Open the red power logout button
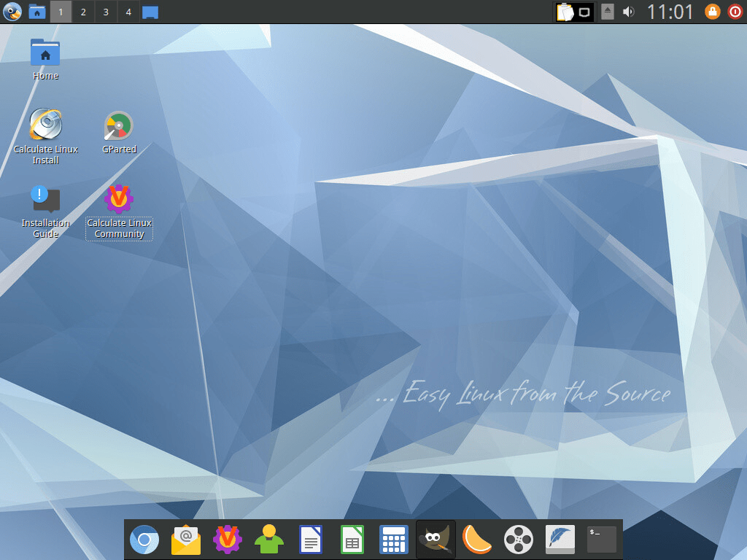Image resolution: width=747 pixels, height=560 pixels. click(735, 12)
